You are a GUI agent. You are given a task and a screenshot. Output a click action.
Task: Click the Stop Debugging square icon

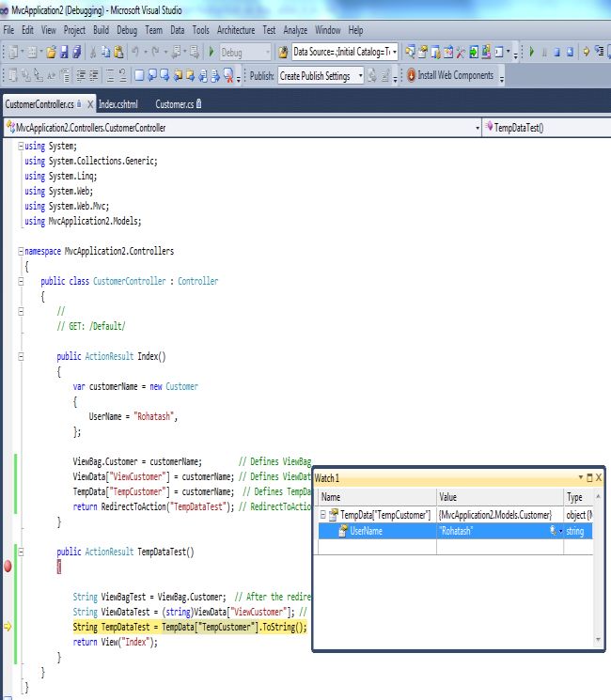(557, 53)
